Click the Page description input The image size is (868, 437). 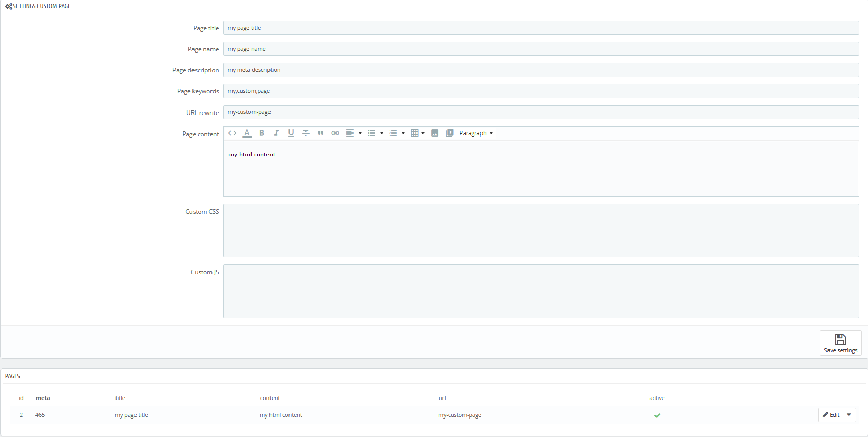pyautogui.click(x=541, y=70)
